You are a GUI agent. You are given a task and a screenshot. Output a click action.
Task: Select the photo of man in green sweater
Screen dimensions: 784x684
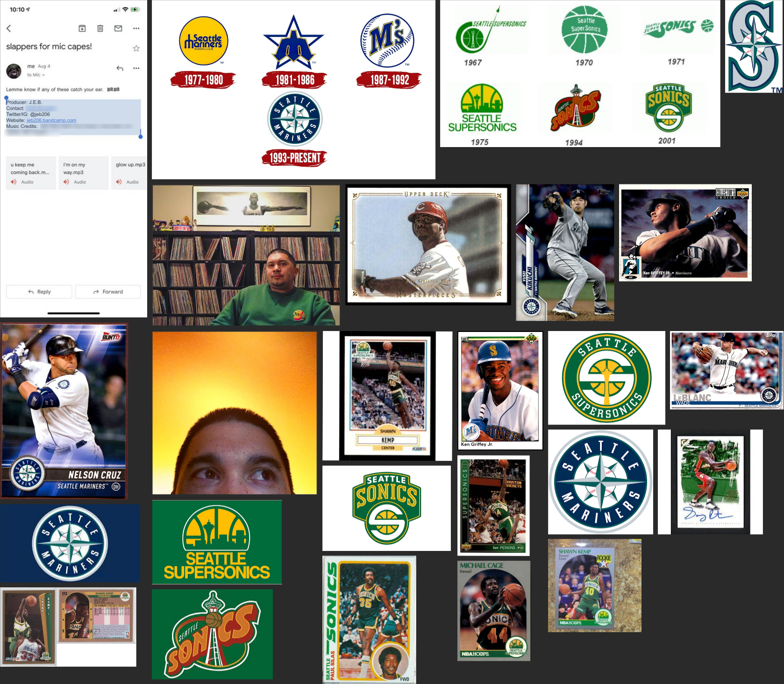(x=246, y=255)
